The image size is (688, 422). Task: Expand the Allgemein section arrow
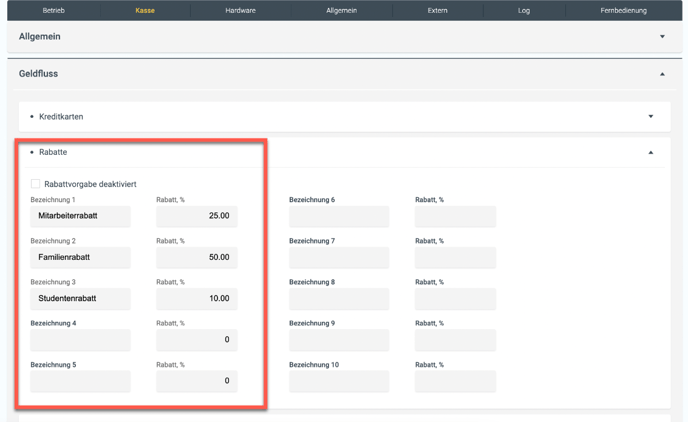pyautogui.click(x=662, y=37)
